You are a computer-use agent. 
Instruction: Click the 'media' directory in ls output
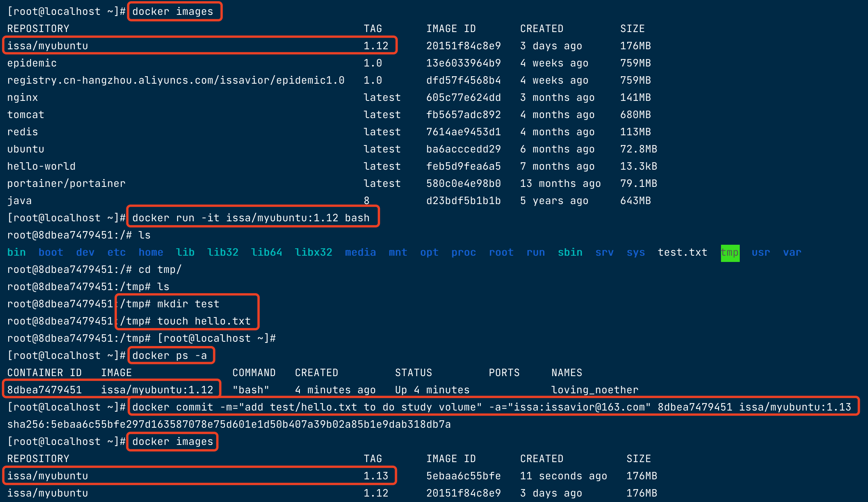[360, 252]
